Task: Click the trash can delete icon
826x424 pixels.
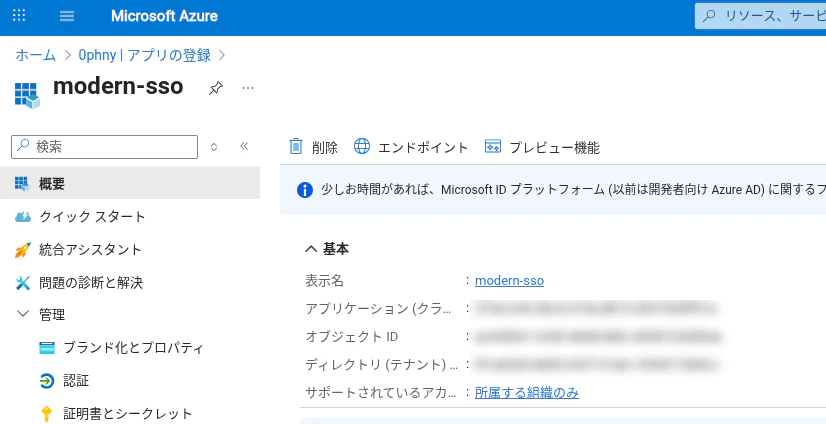Action: [297, 146]
